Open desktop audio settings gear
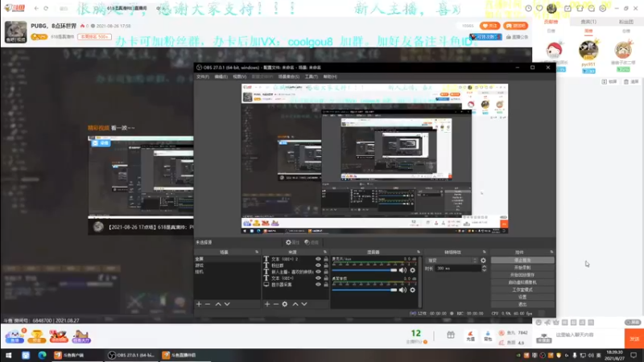Screen dimensions: 644x362 [412, 290]
